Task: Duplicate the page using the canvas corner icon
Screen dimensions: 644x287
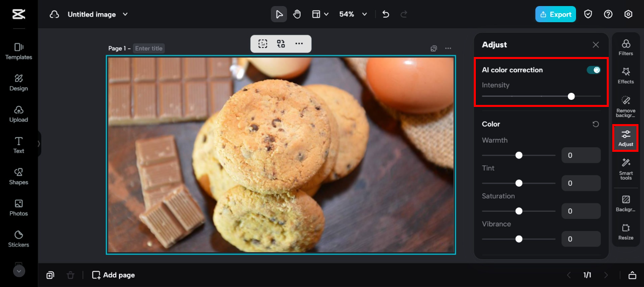Action: click(434, 48)
